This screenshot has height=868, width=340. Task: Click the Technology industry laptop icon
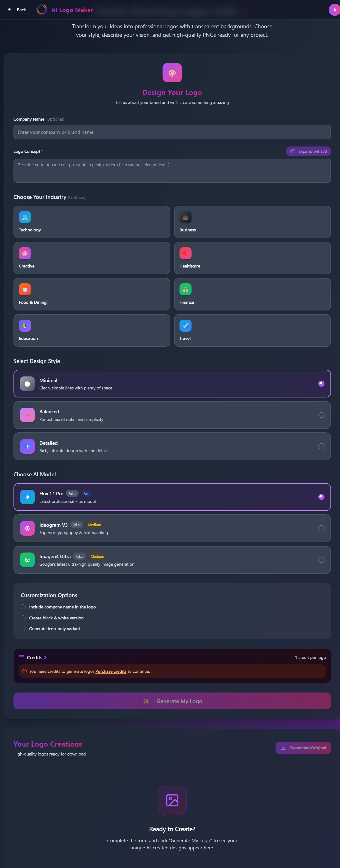pyautogui.click(x=25, y=217)
